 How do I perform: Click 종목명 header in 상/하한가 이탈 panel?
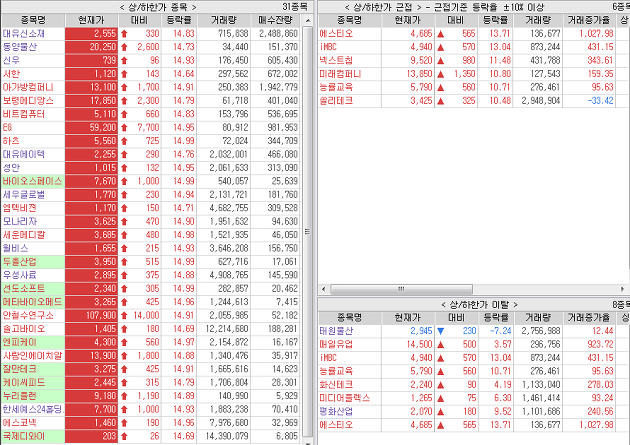point(350,318)
